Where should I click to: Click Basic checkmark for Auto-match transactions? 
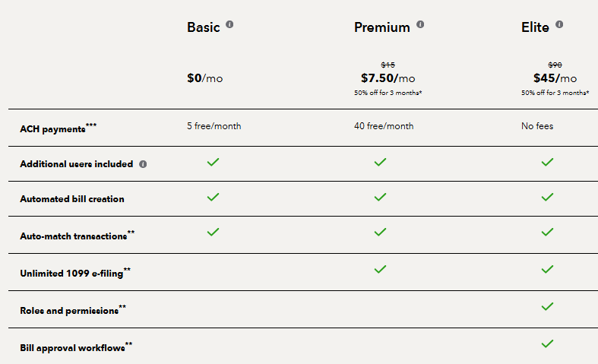(x=214, y=232)
